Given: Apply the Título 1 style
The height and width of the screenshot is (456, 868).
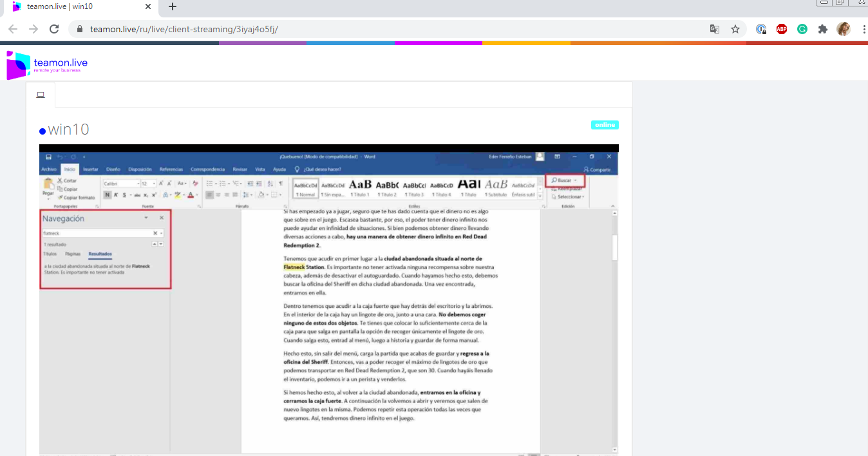Looking at the screenshot, I should click(x=359, y=187).
